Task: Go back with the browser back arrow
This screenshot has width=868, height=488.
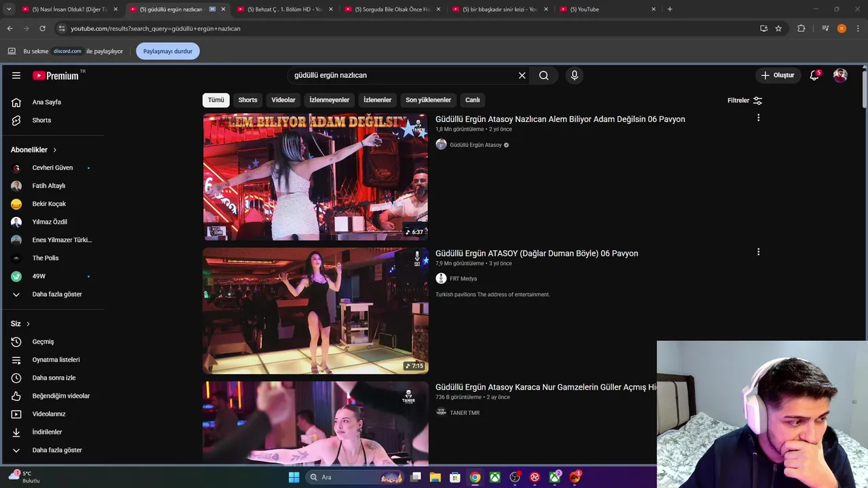Action: click(9, 28)
